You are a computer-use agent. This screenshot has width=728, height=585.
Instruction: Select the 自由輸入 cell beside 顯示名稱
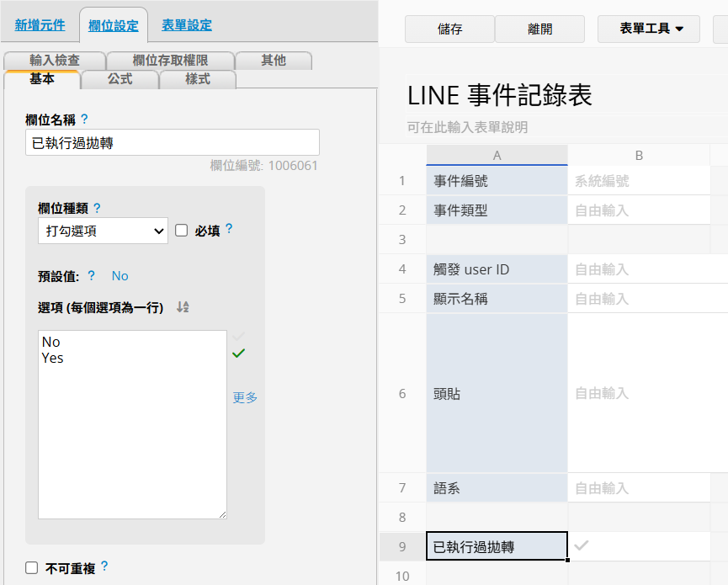click(648, 299)
